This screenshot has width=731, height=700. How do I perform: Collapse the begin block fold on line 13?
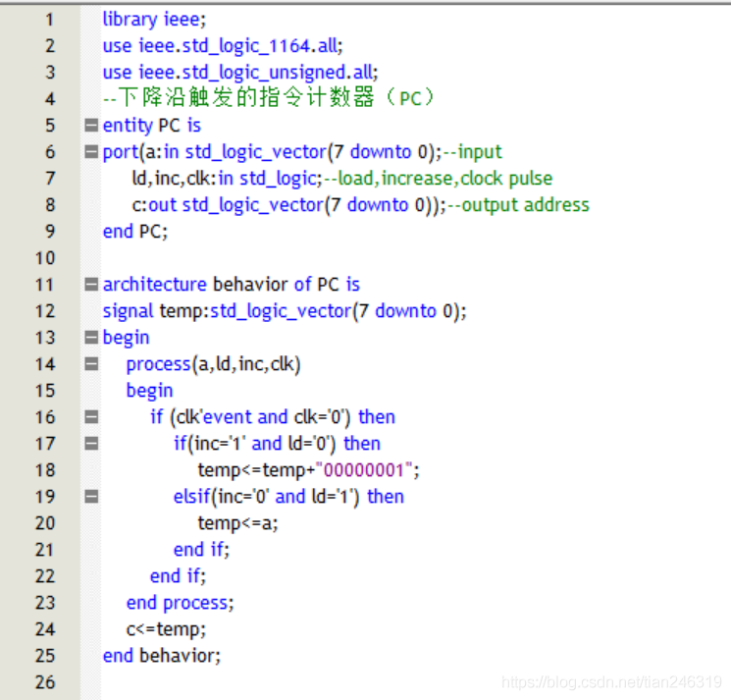click(91, 337)
